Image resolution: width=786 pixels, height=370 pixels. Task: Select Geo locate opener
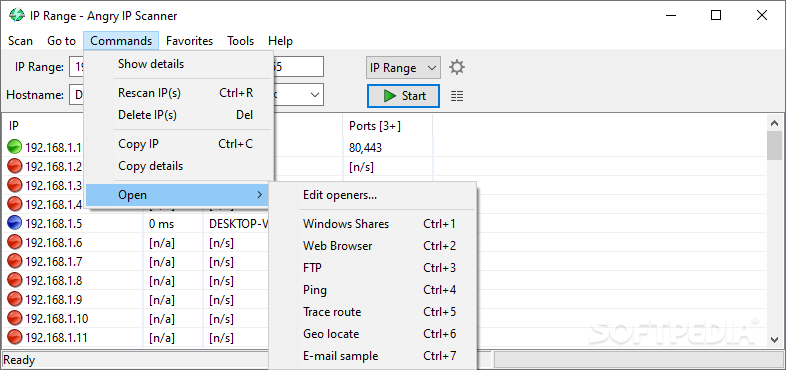point(373,334)
